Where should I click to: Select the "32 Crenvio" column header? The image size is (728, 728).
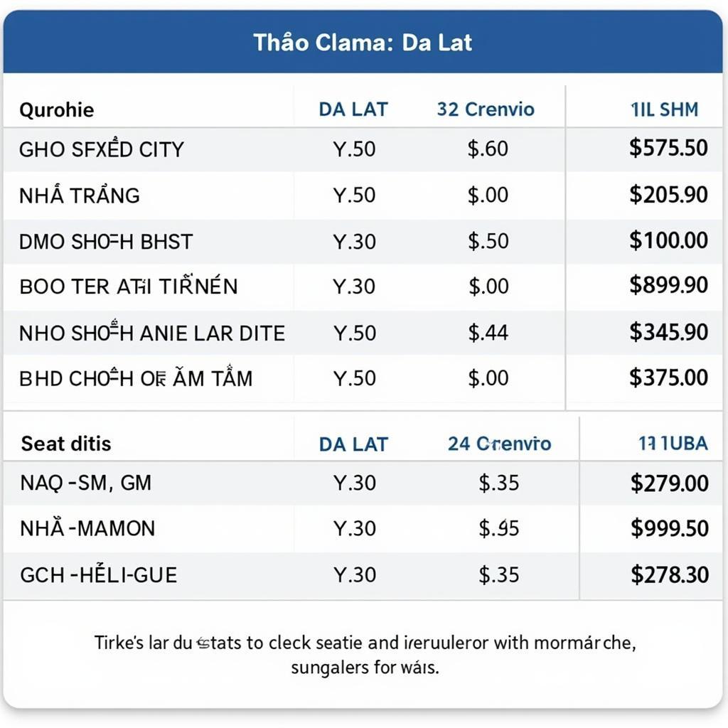[486, 109]
